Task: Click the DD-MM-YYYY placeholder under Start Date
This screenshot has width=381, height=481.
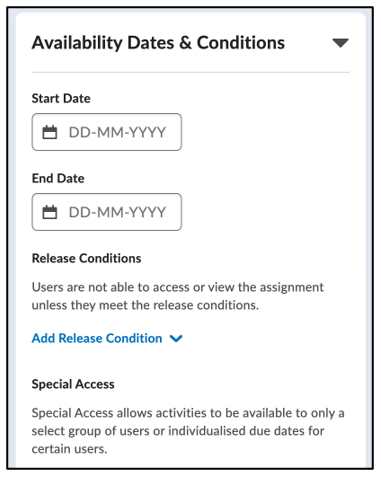Action: (117, 132)
